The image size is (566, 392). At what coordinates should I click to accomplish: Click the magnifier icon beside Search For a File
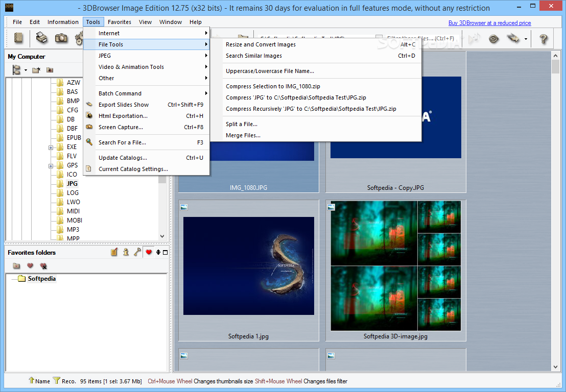[89, 142]
